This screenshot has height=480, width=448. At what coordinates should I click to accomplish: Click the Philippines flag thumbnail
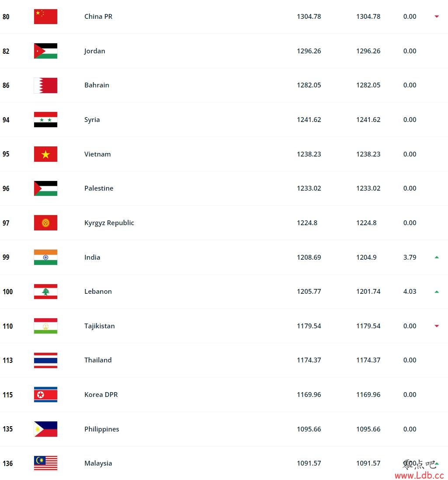tap(45, 429)
